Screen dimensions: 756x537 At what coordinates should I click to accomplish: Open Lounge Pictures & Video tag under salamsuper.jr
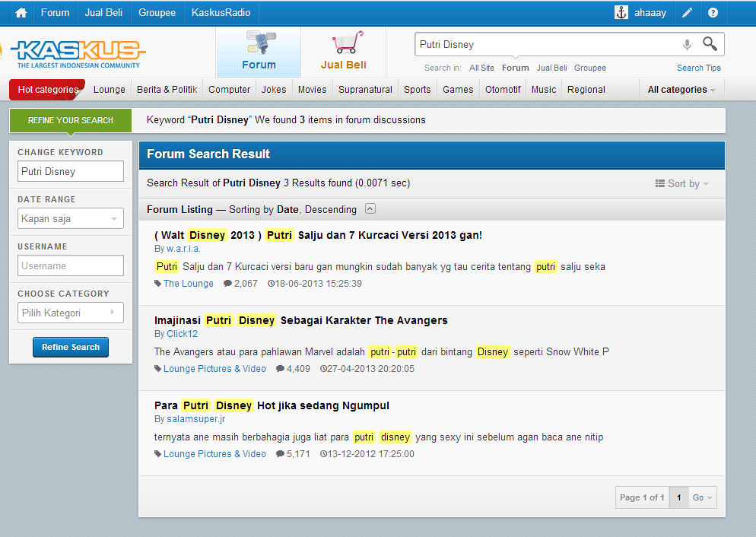point(214,454)
